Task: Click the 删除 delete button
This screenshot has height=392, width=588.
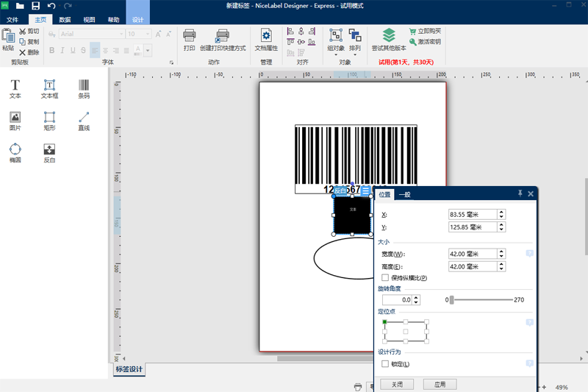Action: coord(29,52)
